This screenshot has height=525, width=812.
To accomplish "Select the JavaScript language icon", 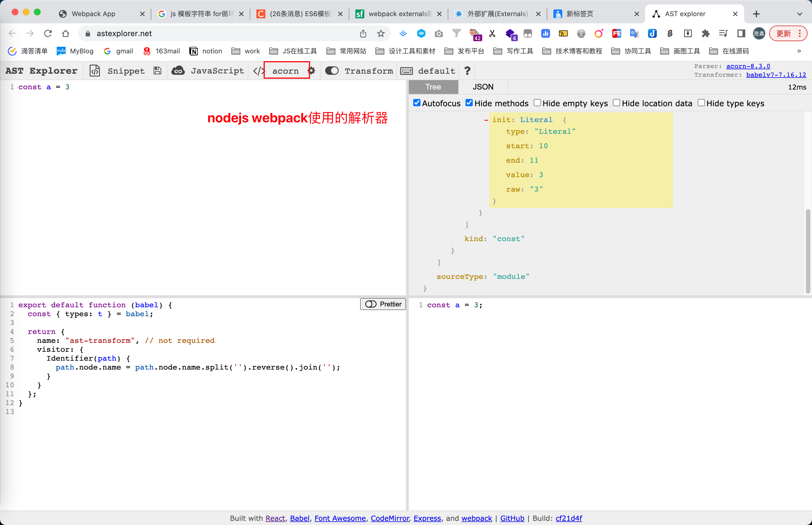I will tap(177, 70).
